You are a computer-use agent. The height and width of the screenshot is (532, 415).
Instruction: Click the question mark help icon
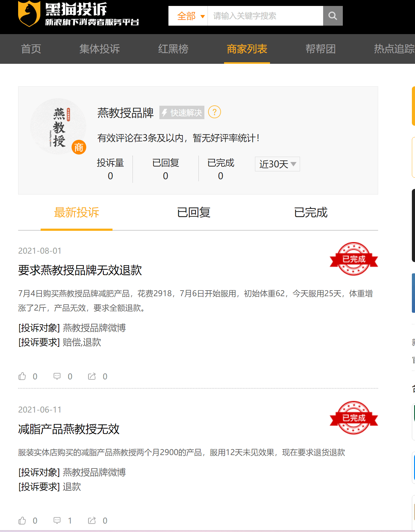(x=214, y=112)
